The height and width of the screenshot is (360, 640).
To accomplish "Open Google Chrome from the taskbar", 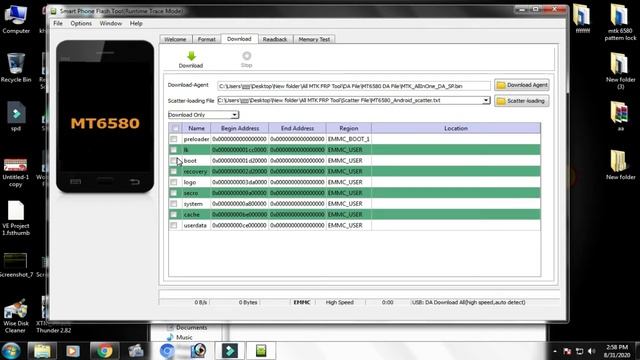I will (x=104, y=351).
